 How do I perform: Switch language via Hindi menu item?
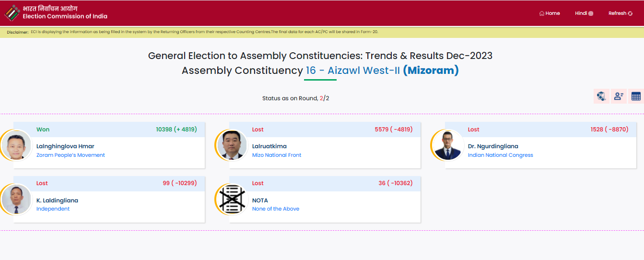[581, 13]
